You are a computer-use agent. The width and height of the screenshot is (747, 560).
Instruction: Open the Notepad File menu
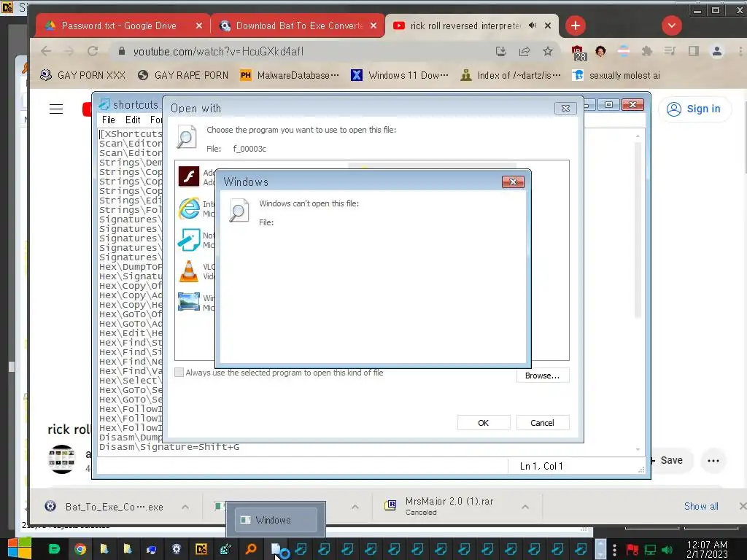pyautogui.click(x=109, y=120)
